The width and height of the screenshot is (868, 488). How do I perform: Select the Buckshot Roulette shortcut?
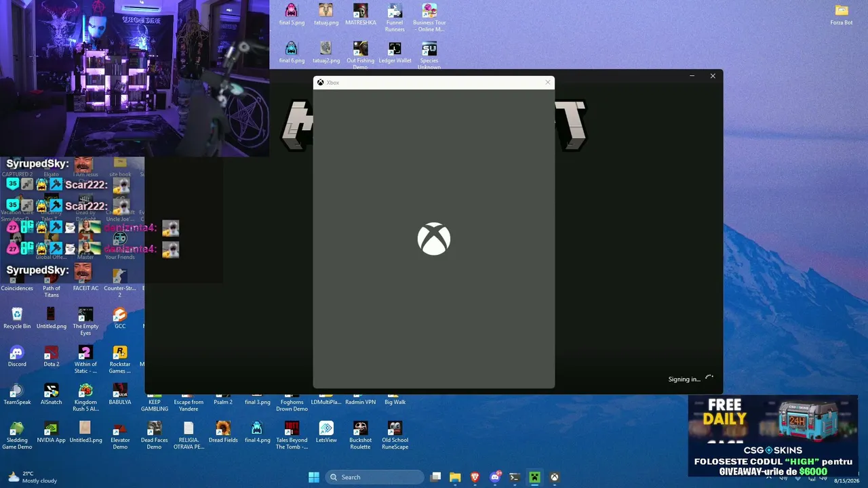361,435
